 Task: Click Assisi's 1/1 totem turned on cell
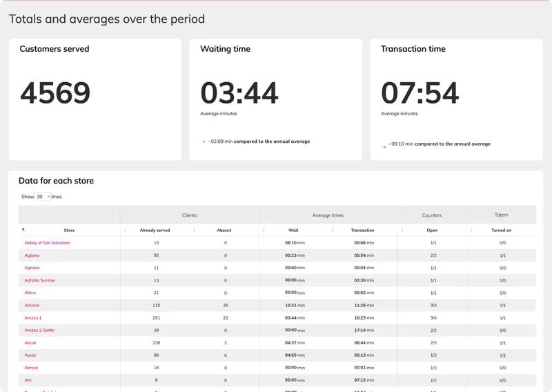[503, 355]
